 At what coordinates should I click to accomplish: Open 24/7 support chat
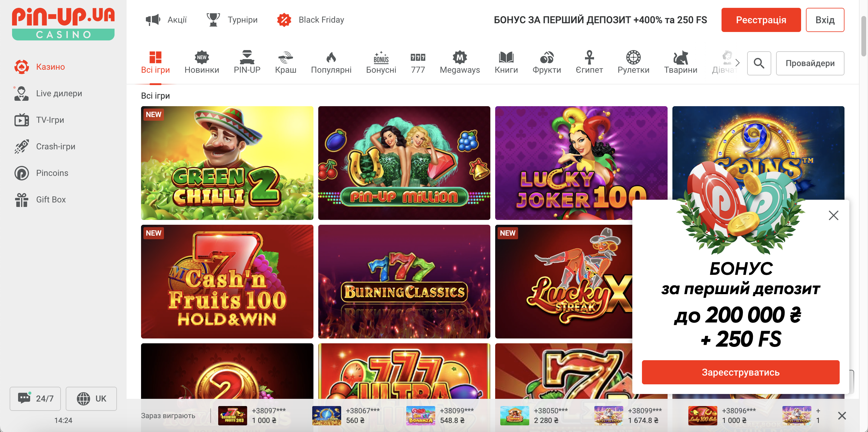click(35, 398)
